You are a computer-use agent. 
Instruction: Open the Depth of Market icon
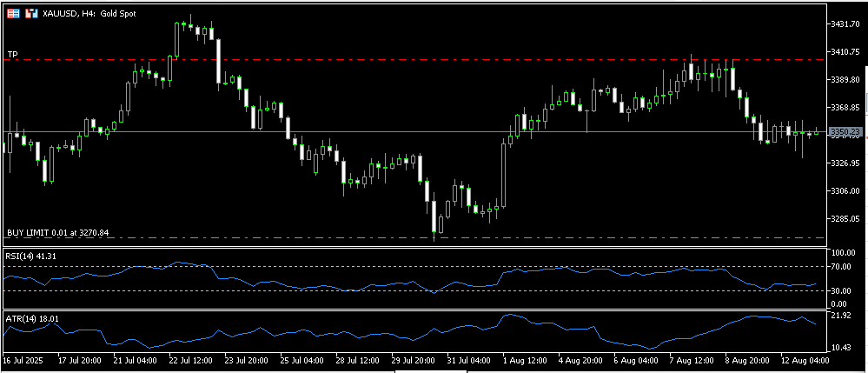pos(13,13)
